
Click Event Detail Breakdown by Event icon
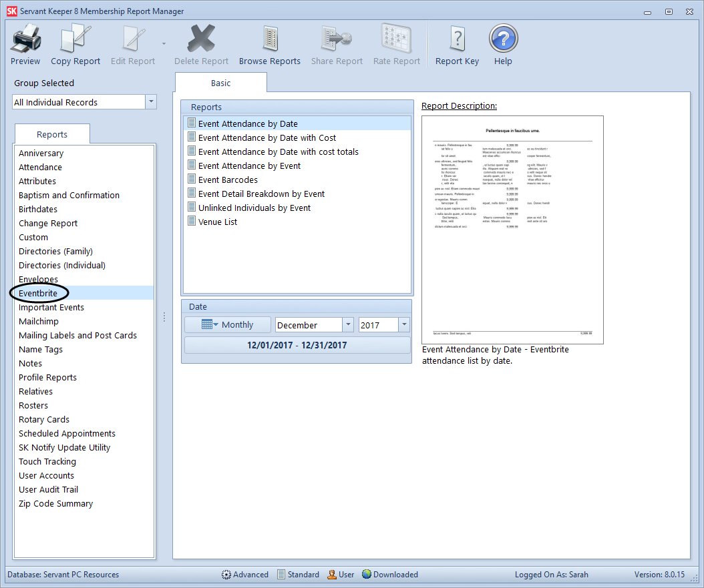click(x=192, y=193)
